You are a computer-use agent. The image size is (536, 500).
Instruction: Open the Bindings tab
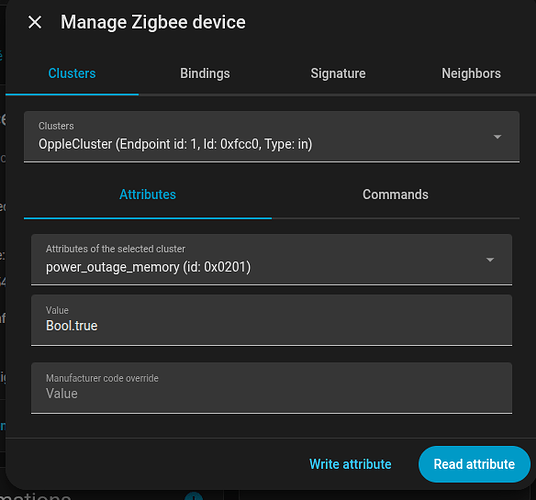point(205,73)
